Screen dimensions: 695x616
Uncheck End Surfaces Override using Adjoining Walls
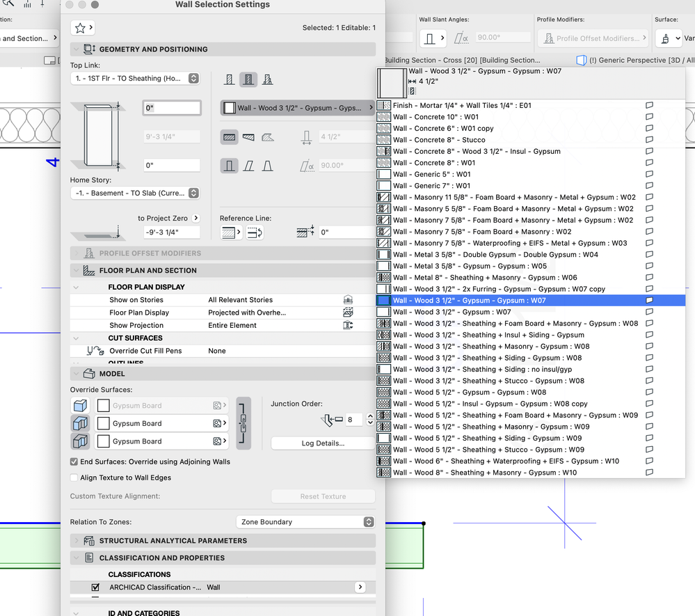(x=74, y=461)
